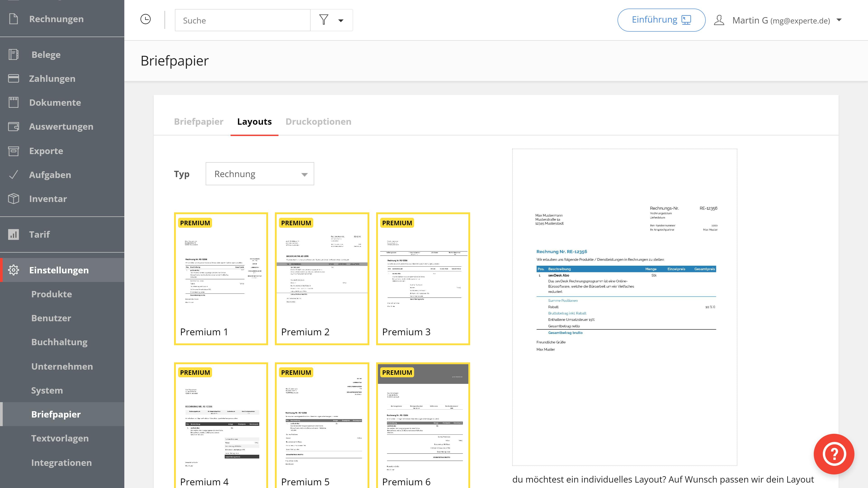
Task: Open Dokumente from the sidebar
Action: [55, 102]
